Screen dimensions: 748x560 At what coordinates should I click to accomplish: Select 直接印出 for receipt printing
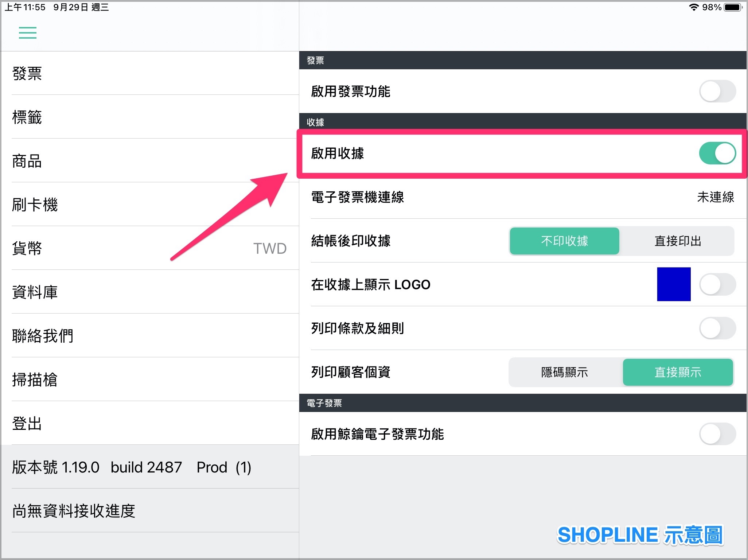coord(678,241)
